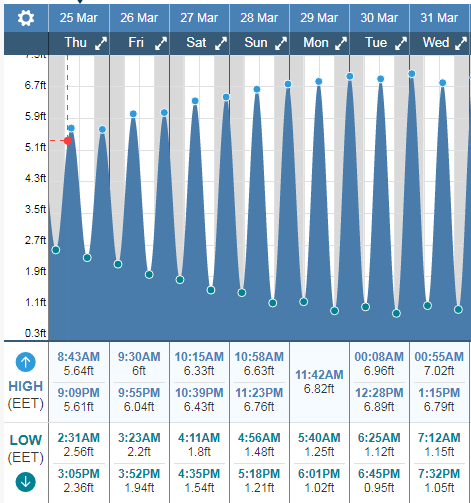The image size is (471, 503).
Task: Click Monday high tide point on chart
Action: 319,81
